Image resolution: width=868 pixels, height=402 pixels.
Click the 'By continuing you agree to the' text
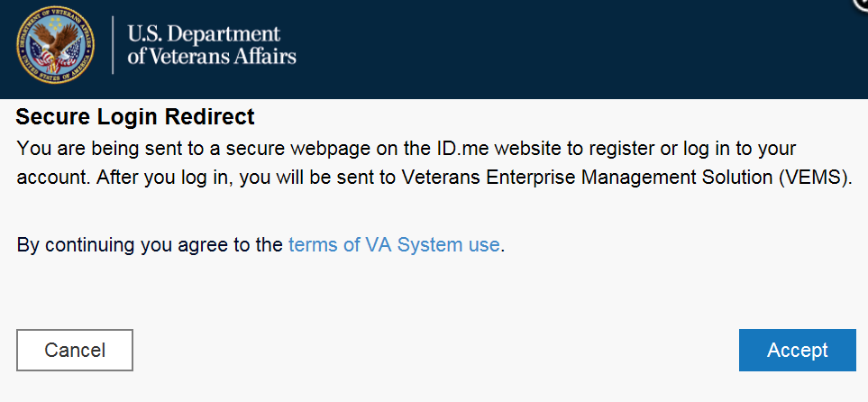(150, 244)
